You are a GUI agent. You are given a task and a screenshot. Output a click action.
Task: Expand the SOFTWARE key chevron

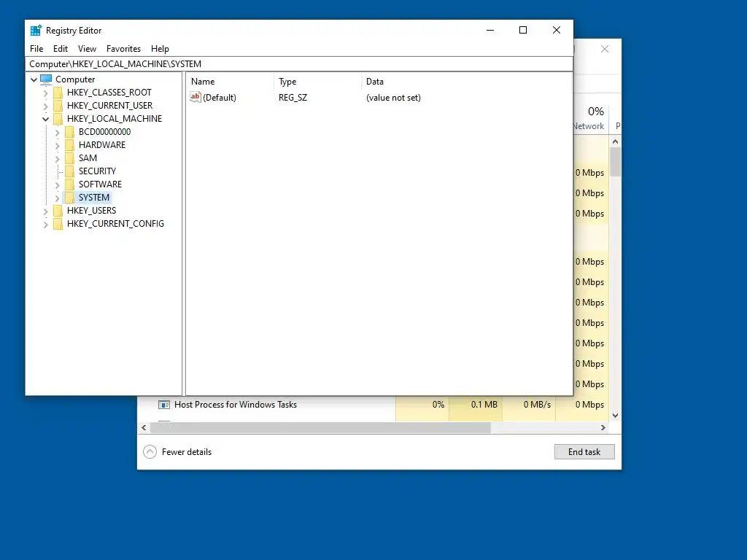pyautogui.click(x=57, y=184)
